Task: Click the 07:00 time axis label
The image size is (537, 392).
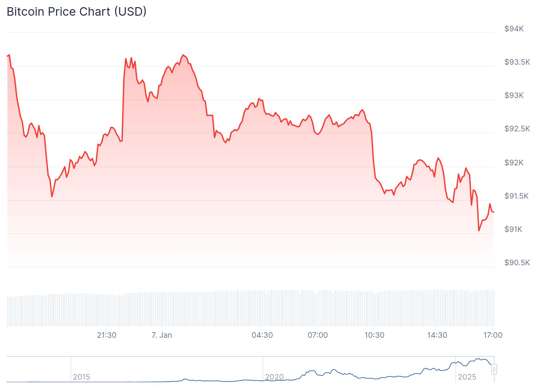Action: pos(317,335)
